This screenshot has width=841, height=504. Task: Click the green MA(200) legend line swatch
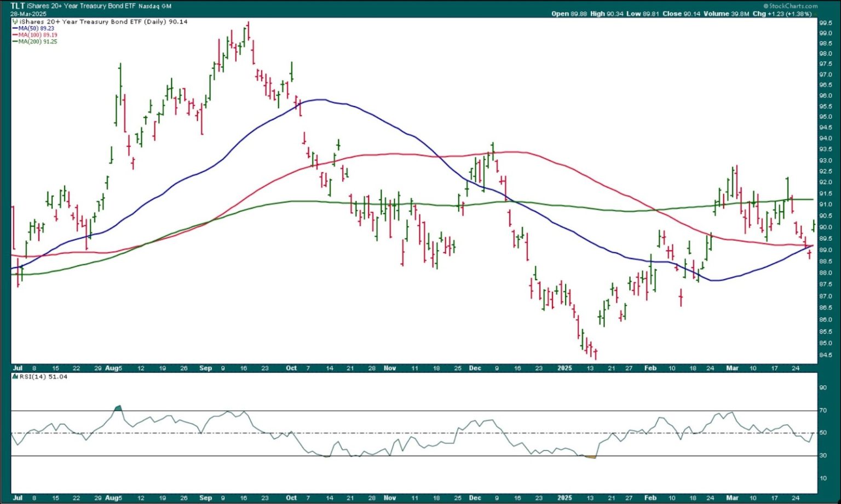coord(15,42)
